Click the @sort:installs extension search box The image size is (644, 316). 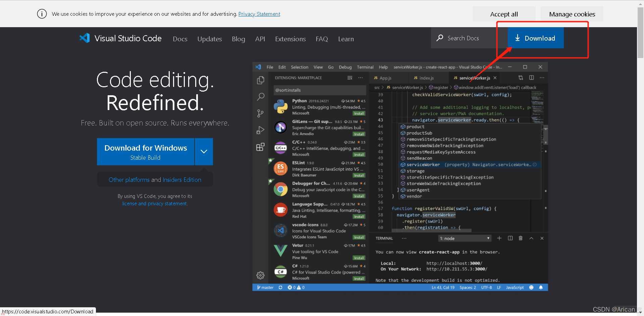pyautogui.click(x=320, y=90)
